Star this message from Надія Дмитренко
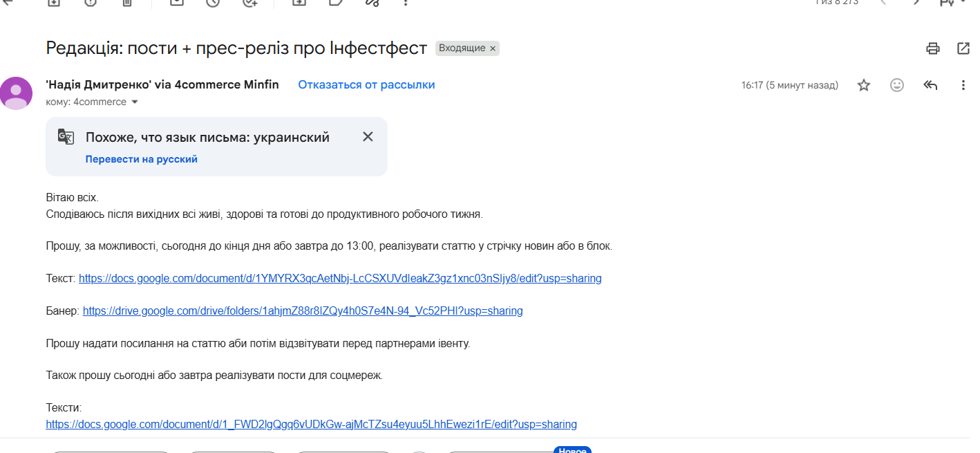This screenshot has width=980, height=453. (864, 85)
